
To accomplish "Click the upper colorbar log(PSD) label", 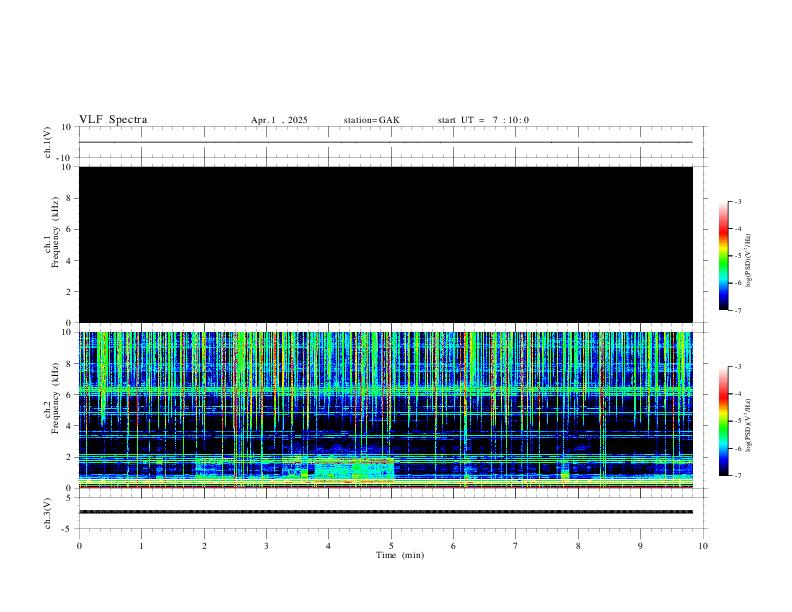I will tap(749, 261).
